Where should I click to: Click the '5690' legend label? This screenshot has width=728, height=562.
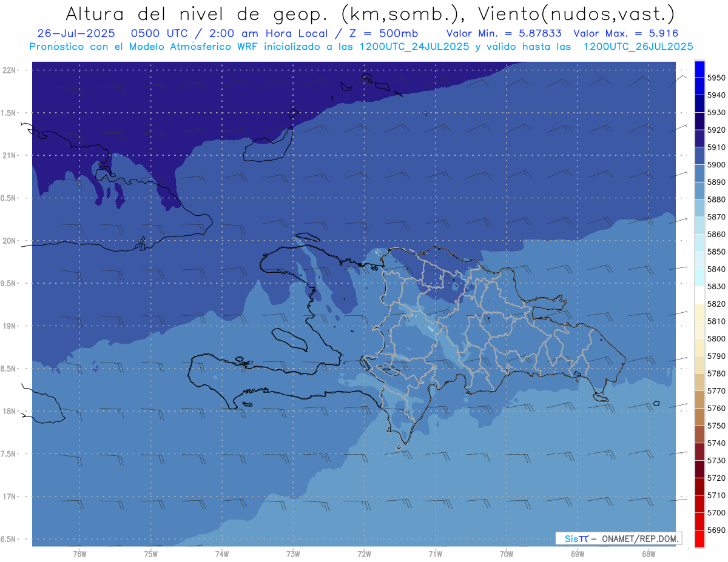[x=716, y=530]
